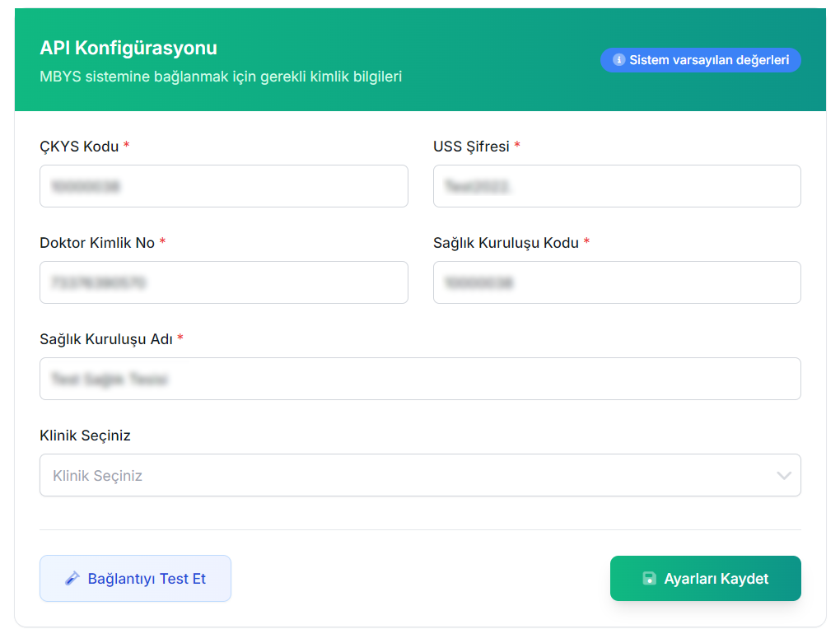840x643 pixels.
Task: Click the USS Şifresi label text
Action: tap(471, 147)
